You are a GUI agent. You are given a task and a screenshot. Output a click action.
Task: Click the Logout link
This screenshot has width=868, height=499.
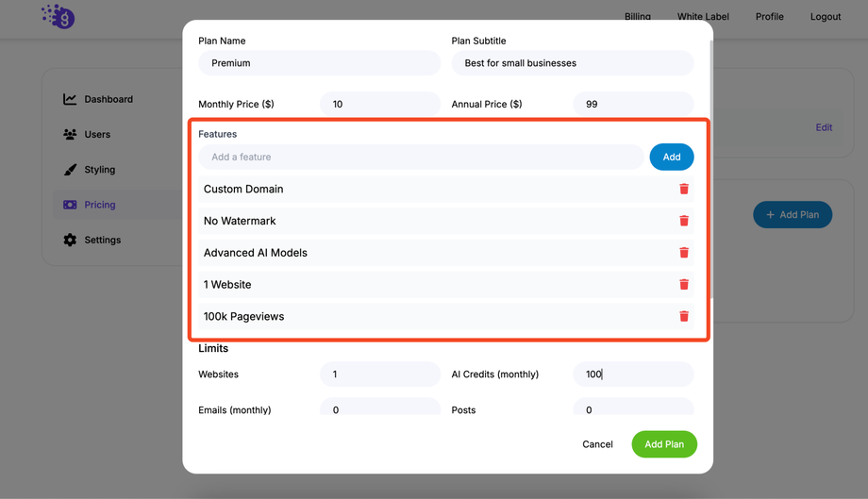825,17
